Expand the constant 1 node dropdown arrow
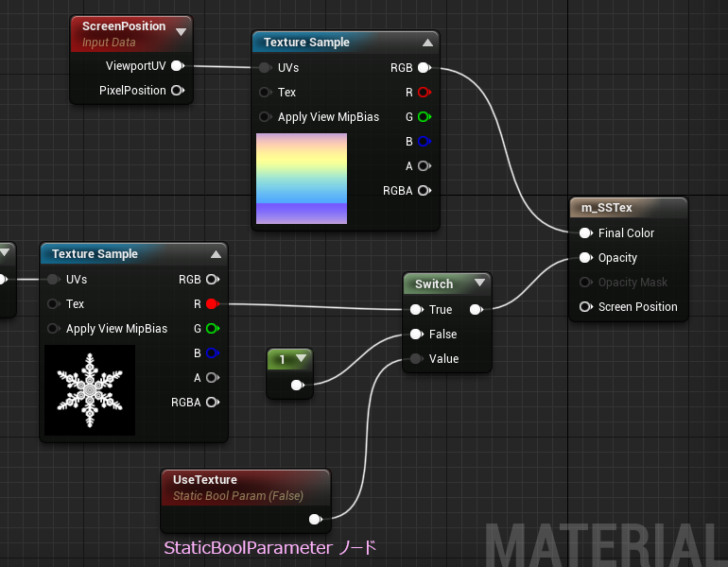The width and height of the screenshot is (728, 567). (301, 358)
